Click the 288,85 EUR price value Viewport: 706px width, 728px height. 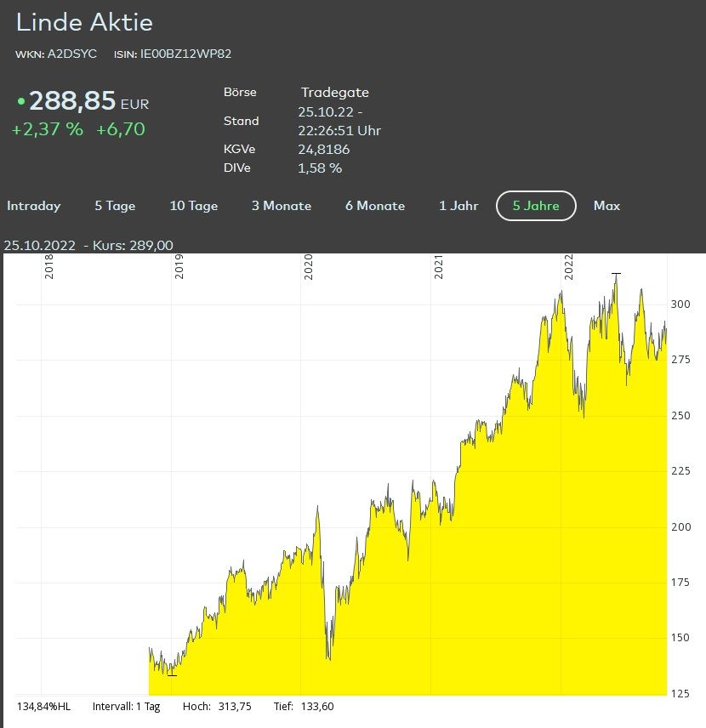tap(72, 101)
